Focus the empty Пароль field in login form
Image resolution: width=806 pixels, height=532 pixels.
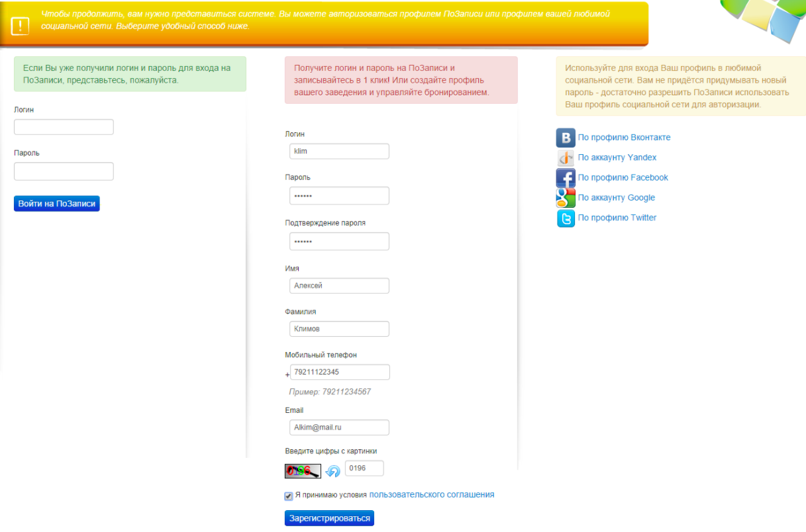click(x=64, y=171)
